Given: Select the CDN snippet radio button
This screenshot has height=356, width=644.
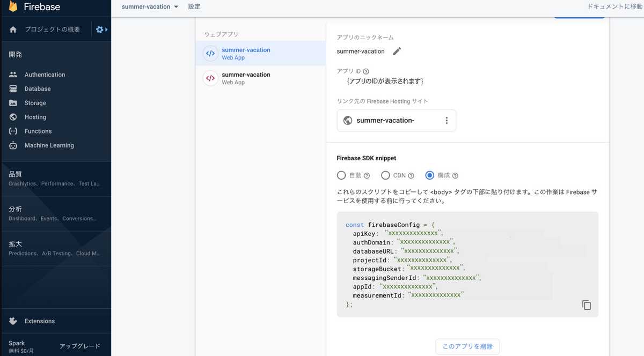Looking at the screenshot, I should pos(385,175).
